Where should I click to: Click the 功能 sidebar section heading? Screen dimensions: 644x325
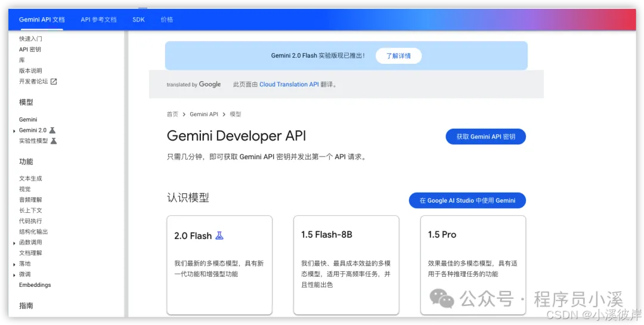(x=26, y=162)
